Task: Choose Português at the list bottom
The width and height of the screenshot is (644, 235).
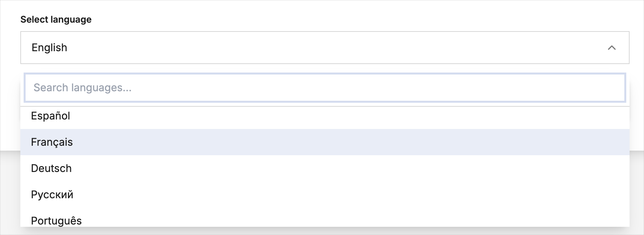Action: [56, 221]
